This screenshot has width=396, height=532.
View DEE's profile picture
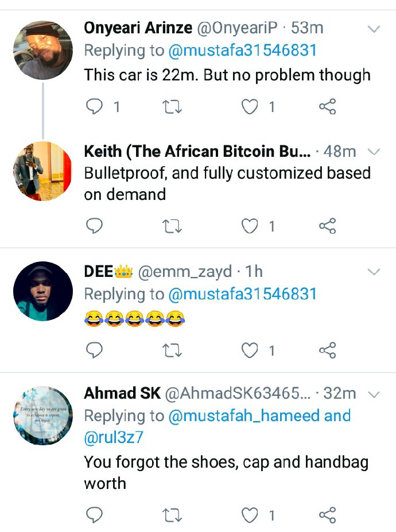43,291
